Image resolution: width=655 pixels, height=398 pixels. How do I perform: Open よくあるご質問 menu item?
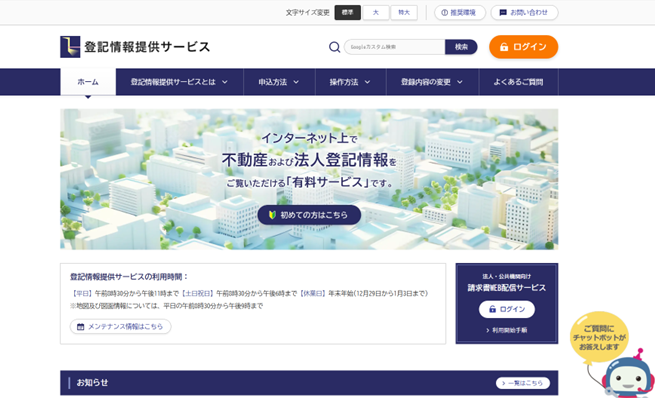pos(518,82)
